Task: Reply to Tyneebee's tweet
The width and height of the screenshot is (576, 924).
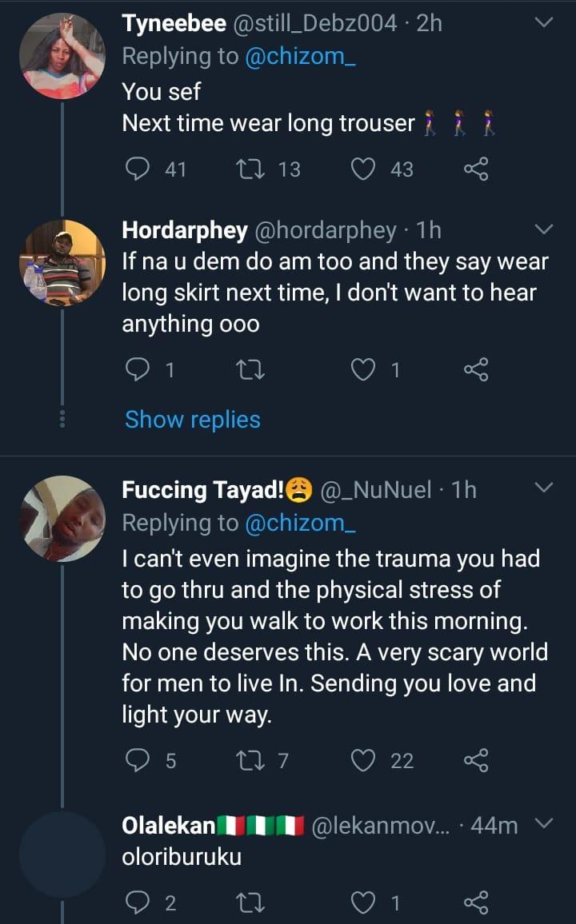Action: (138, 169)
